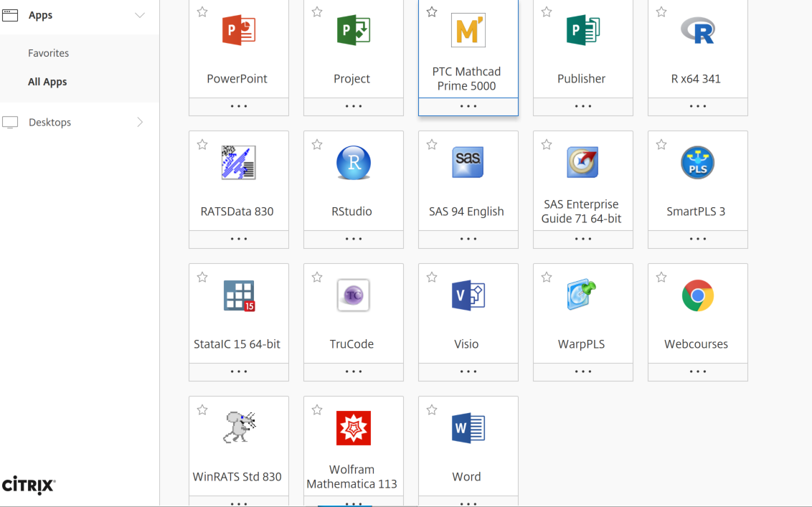Click the Wolfram Mathematica 113 label
812x507 pixels.
(351, 476)
